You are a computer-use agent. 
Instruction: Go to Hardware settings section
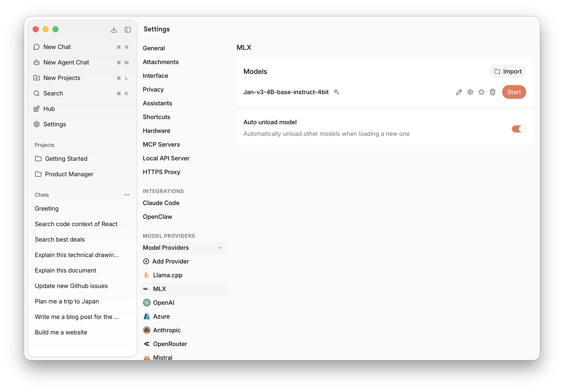[156, 131]
